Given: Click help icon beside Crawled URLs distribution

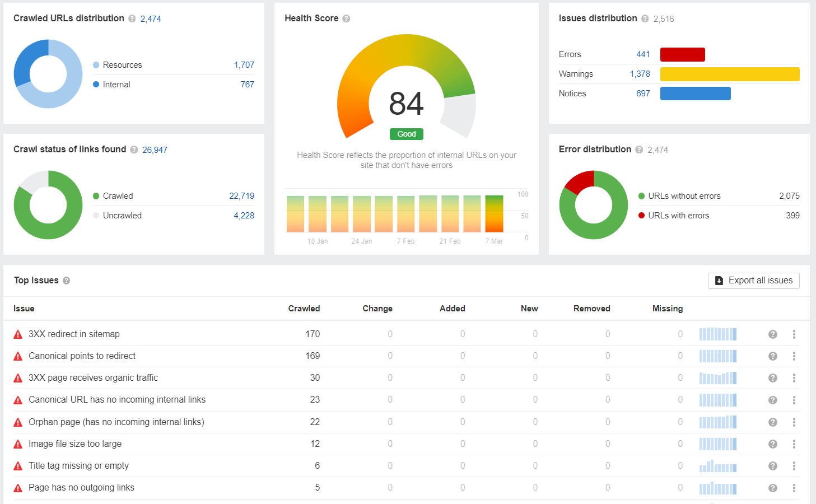Looking at the screenshot, I should [x=132, y=18].
